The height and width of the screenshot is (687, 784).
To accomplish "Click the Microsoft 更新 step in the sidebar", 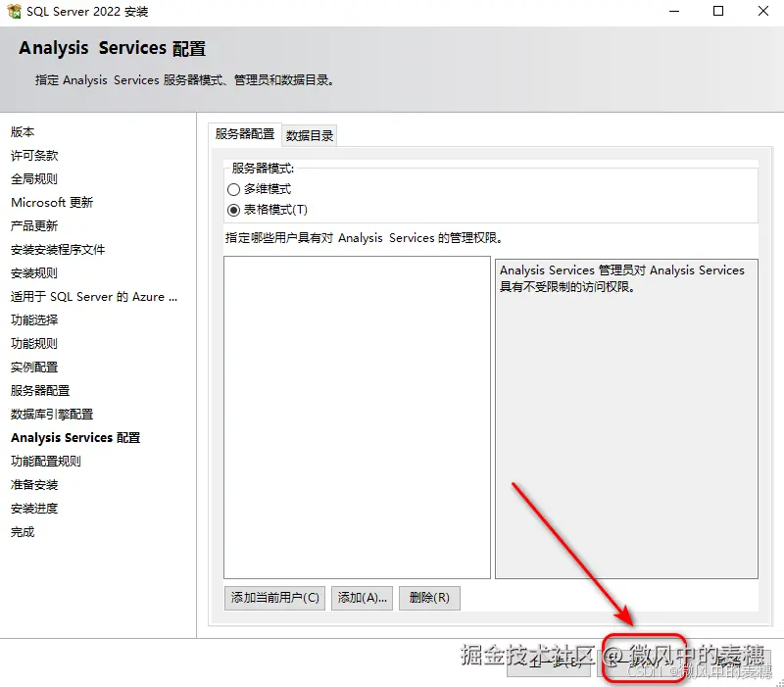I will 52,203.
